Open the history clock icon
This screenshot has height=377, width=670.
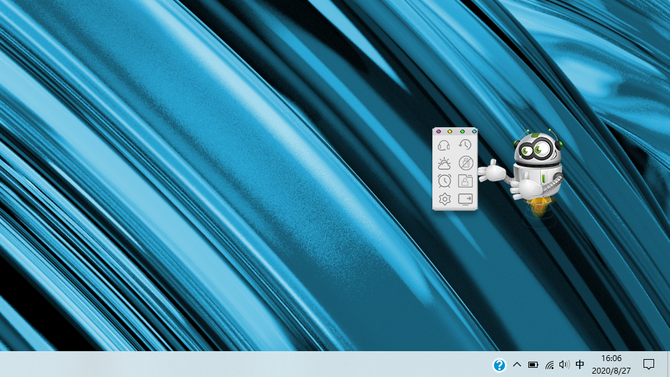coord(465,145)
